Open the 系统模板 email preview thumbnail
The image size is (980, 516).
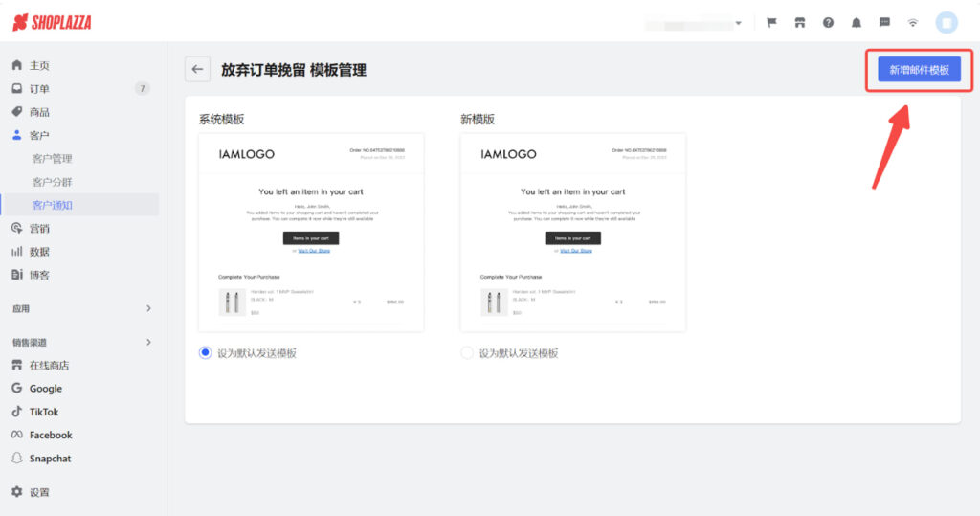tap(311, 233)
